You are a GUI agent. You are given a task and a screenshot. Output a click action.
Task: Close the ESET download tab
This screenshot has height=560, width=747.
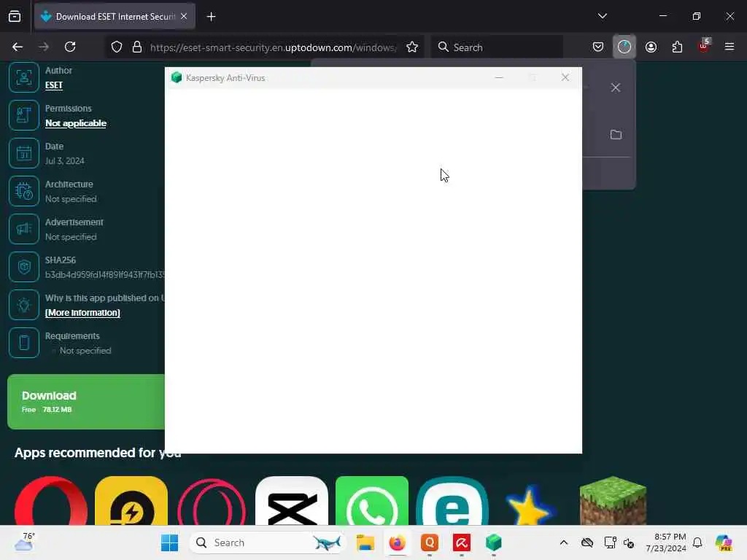[x=184, y=16]
